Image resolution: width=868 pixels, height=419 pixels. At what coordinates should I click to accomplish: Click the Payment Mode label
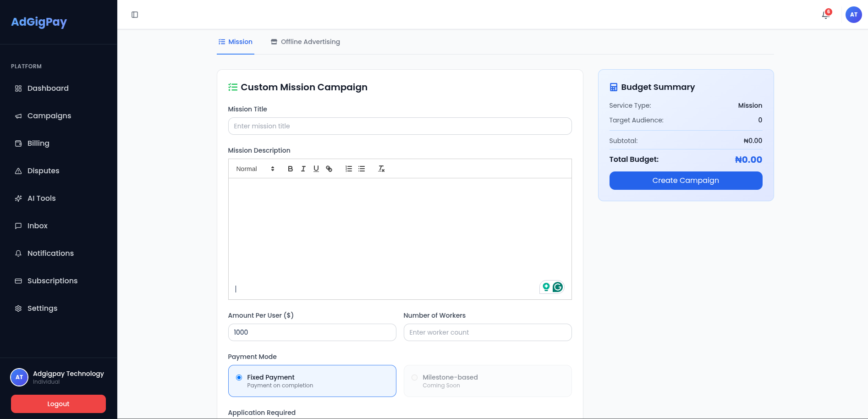(252, 357)
